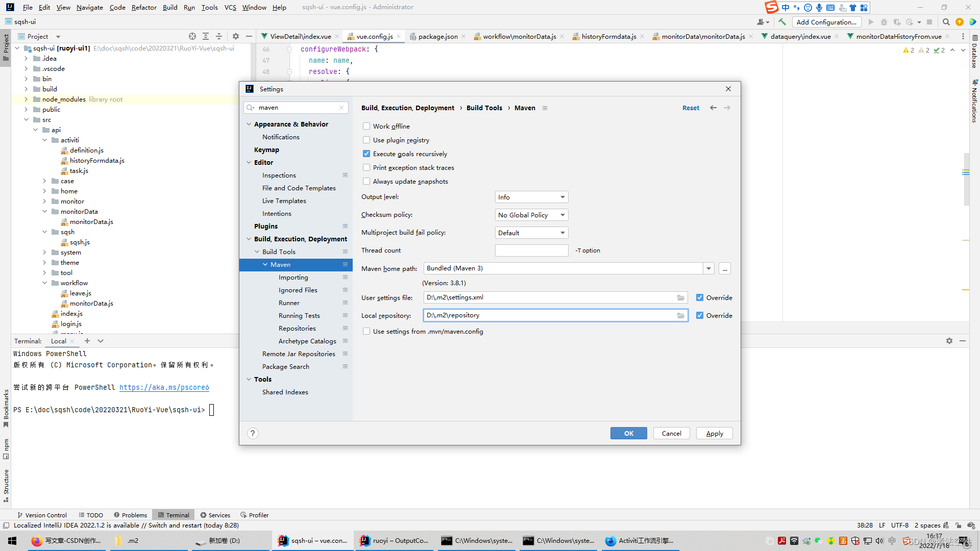Click Select Opened File target icon

(192, 36)
